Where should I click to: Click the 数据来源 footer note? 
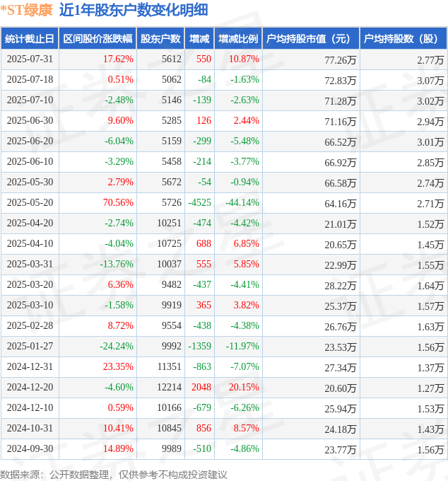click(x=113, y=475)
